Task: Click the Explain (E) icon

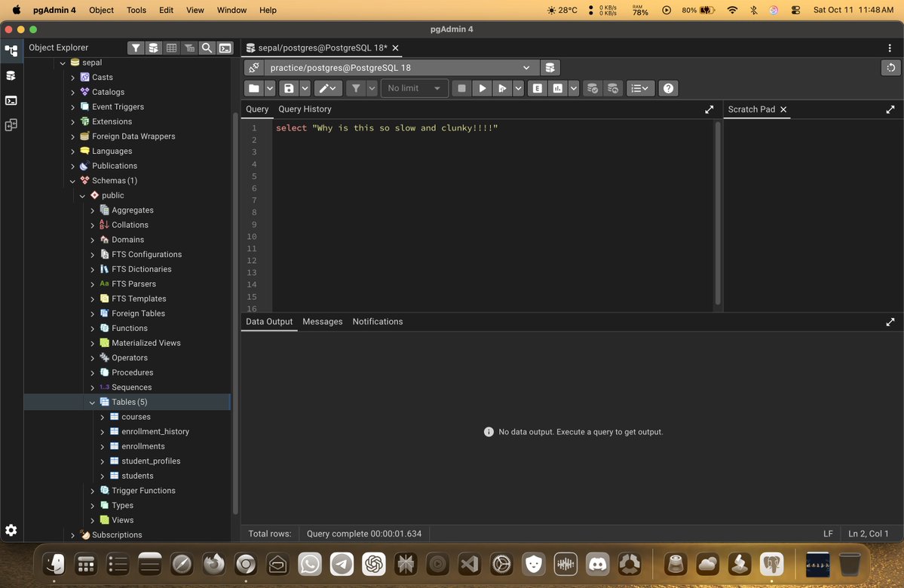Action: 538,88
